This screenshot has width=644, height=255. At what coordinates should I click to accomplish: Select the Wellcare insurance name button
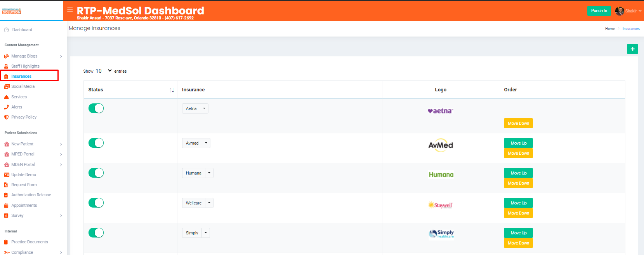[194, 203]
